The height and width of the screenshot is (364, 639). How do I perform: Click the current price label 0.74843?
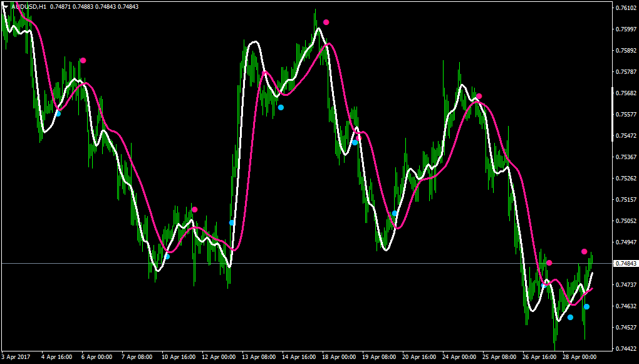626,263
